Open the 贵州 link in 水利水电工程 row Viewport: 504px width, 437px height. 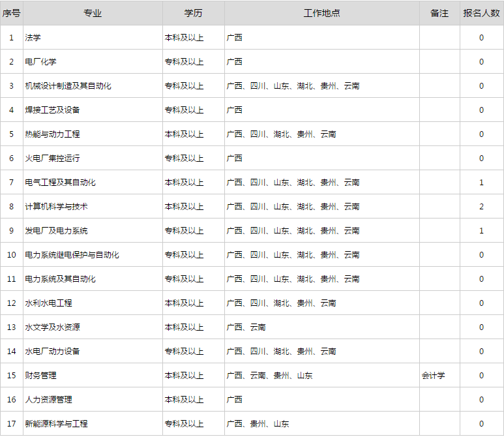tap(304, 303)
